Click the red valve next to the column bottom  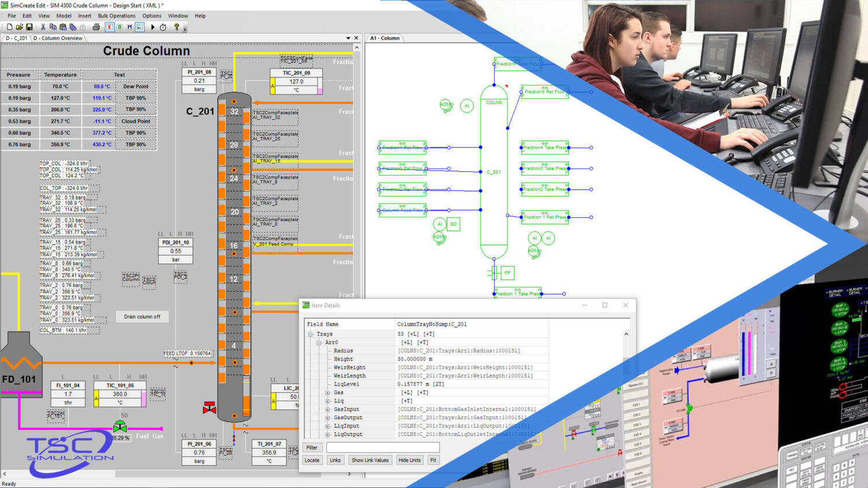click(209, 408)
